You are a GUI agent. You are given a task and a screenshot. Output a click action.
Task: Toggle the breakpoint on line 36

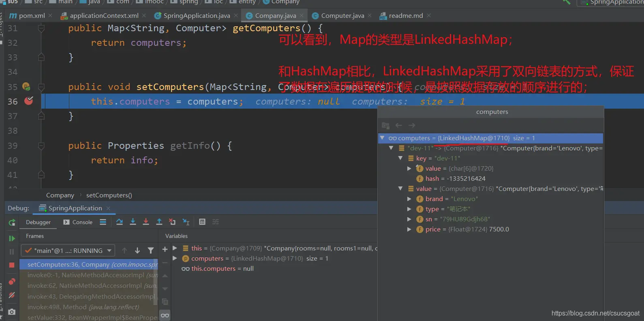point(29,101)
